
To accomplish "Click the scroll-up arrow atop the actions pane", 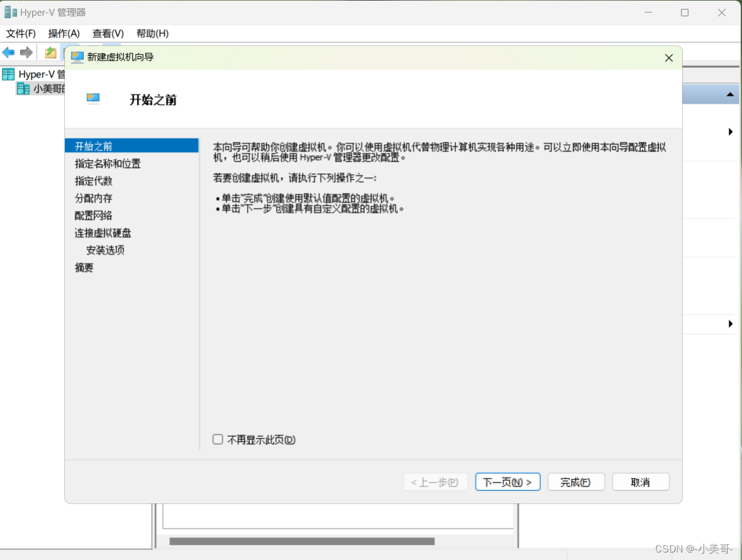I will (x=729, y=94).
